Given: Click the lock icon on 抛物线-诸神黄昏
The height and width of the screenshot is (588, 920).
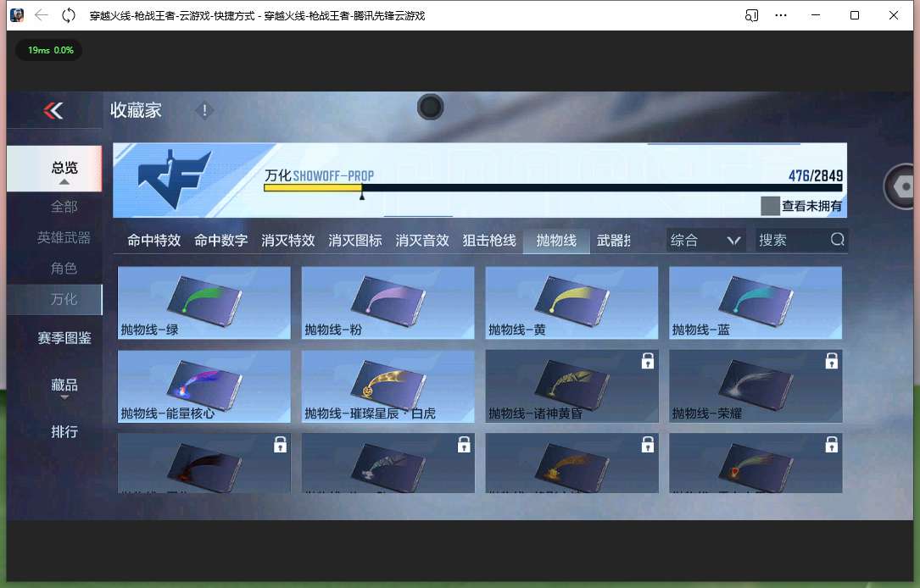Looking at the screenshot, I should [x=647, y=361].
